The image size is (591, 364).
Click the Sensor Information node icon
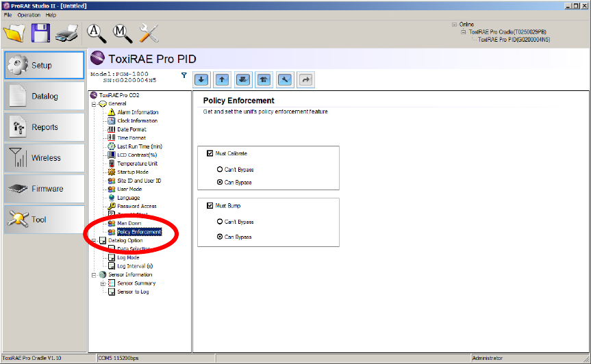tap(103, 275)
